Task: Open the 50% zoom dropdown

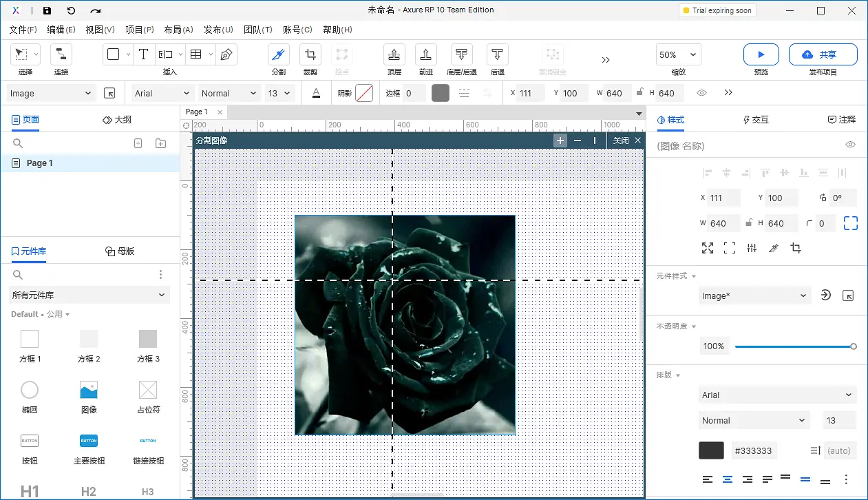Action: pyautogui.click(x=677, y=54)
